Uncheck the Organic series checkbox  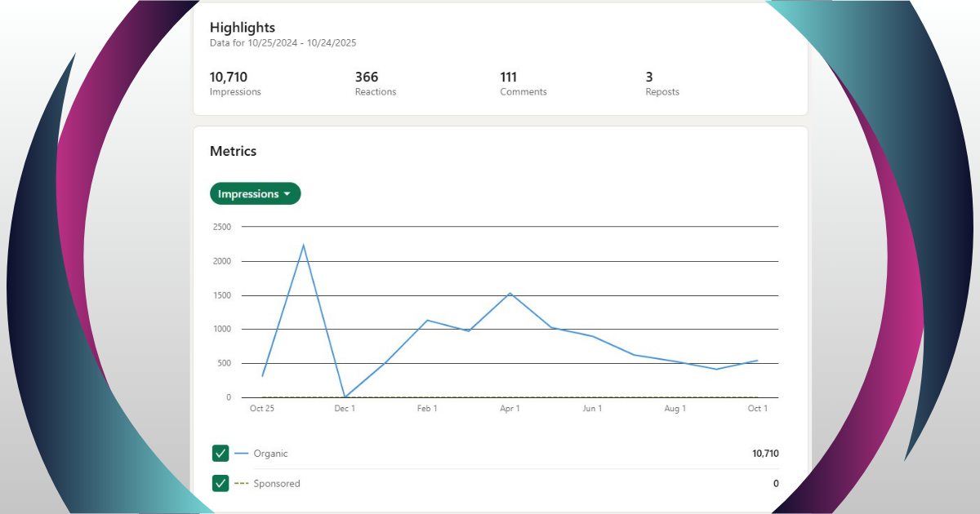(220, 454)
